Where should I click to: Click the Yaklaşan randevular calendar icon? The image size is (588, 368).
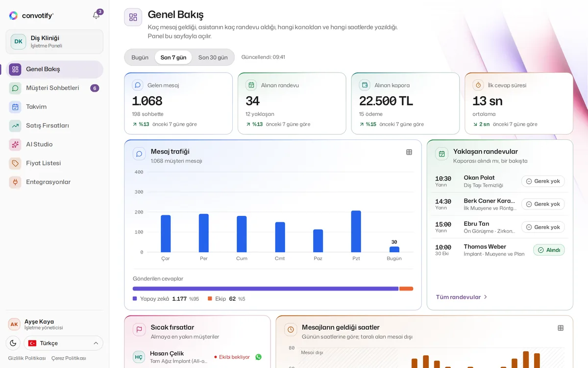(x=442, y=154)
